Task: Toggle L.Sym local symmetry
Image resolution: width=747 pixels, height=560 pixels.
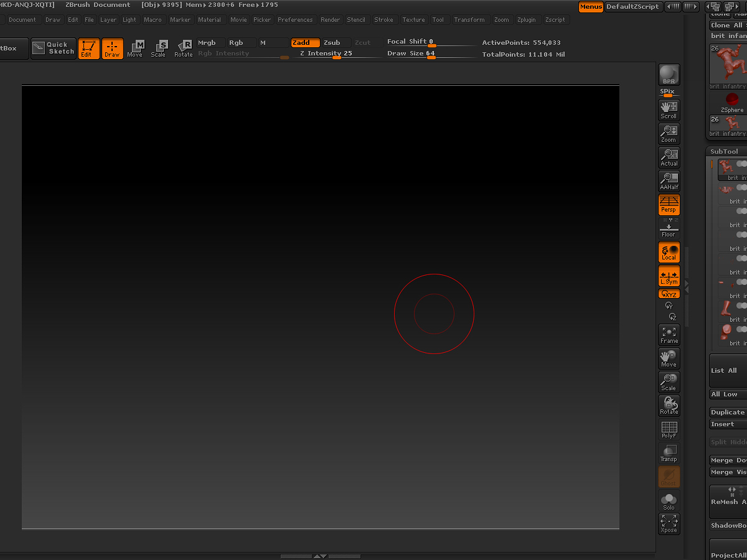Action: pyautogui.click(x=669, y=276)
